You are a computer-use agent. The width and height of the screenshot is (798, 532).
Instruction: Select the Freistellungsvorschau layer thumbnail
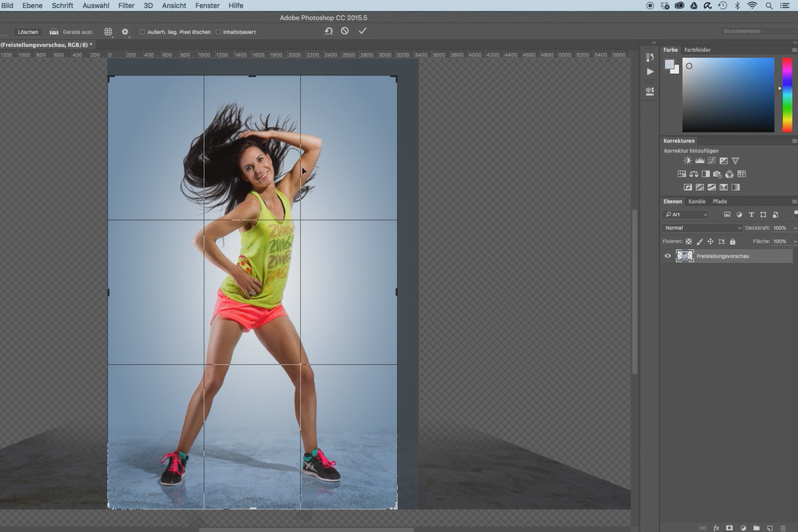point(685,256)
